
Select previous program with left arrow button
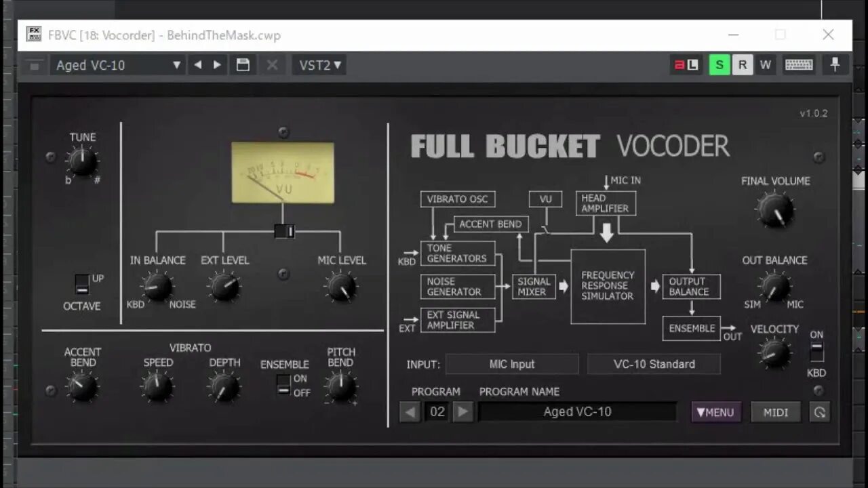click(x=410, y=411)
